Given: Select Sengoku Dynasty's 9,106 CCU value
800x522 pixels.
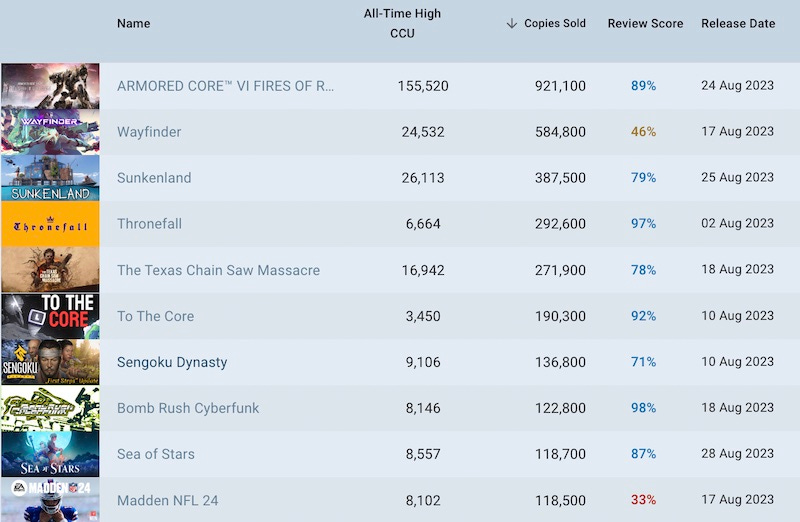Looking at the screenshot, I should tap(423, 362).
